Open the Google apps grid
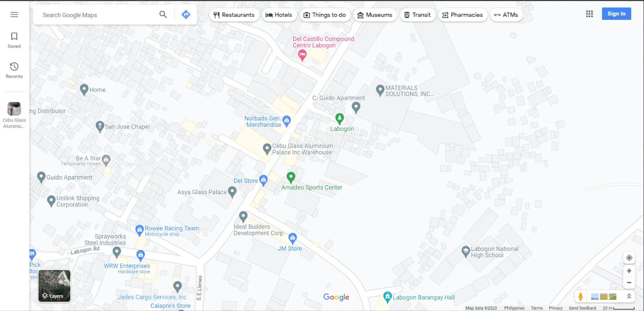The width and height of the screenshot is (644, 311). click(589, 14)
